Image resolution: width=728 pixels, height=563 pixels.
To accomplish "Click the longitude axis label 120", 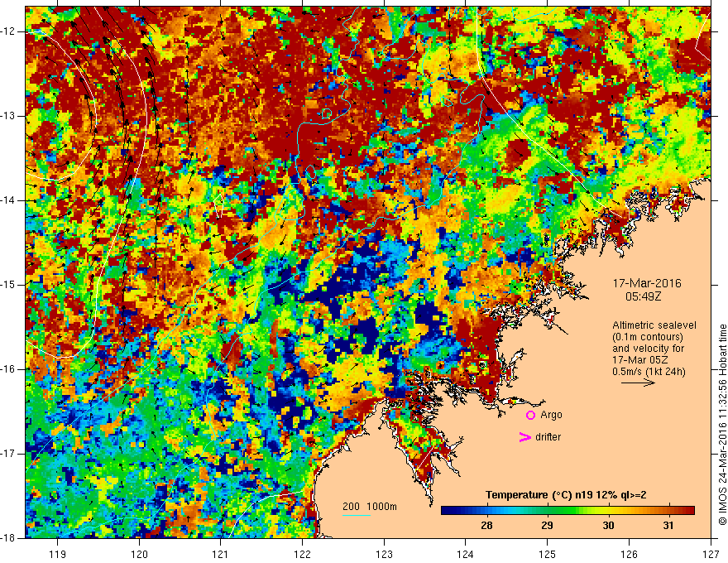I will click(x=139, y=554).
